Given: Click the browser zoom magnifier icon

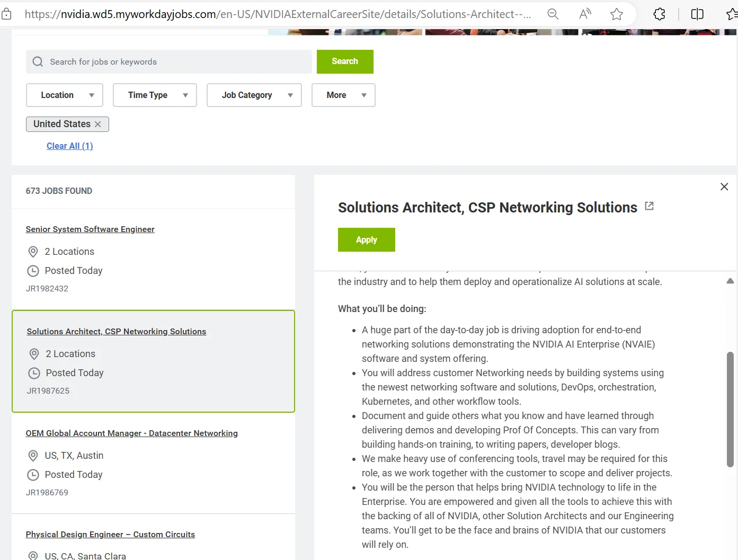Looking at the screenshot, I should (553, 14).
